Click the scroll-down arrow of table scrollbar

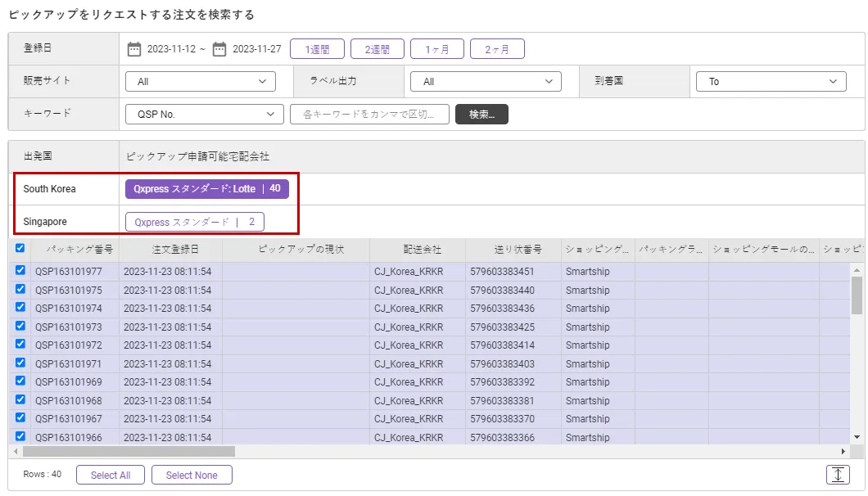click(x=857, y=438)
